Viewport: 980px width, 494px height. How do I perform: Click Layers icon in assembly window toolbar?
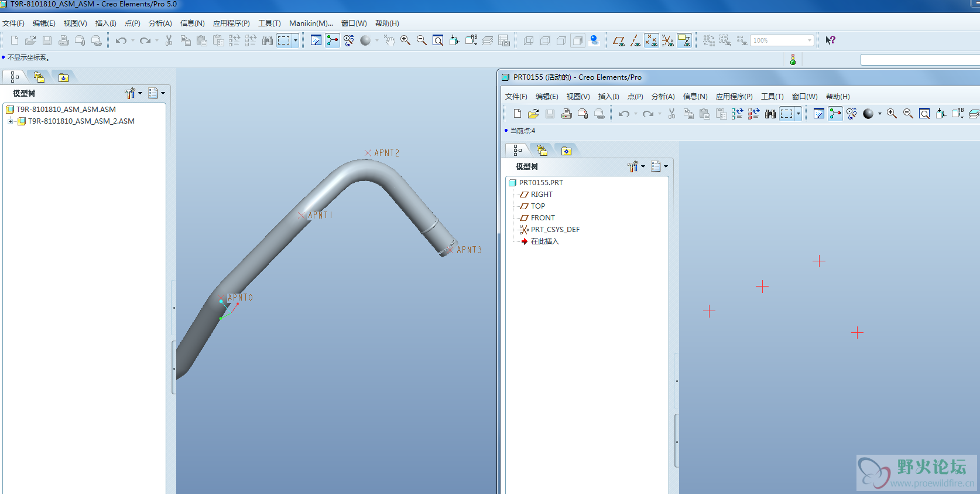coord(487,40)
